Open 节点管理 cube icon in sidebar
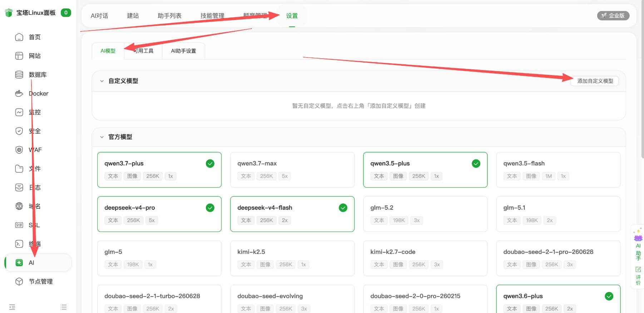Screen dimensions: 644x313 19,282
